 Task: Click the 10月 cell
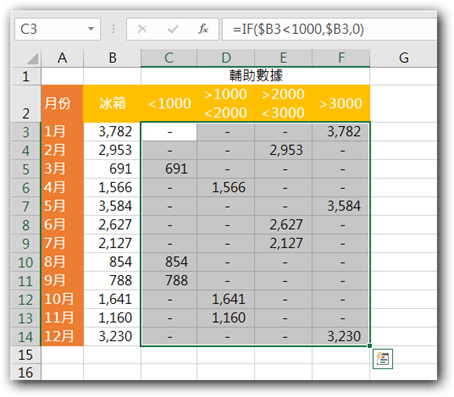[62, 299]
